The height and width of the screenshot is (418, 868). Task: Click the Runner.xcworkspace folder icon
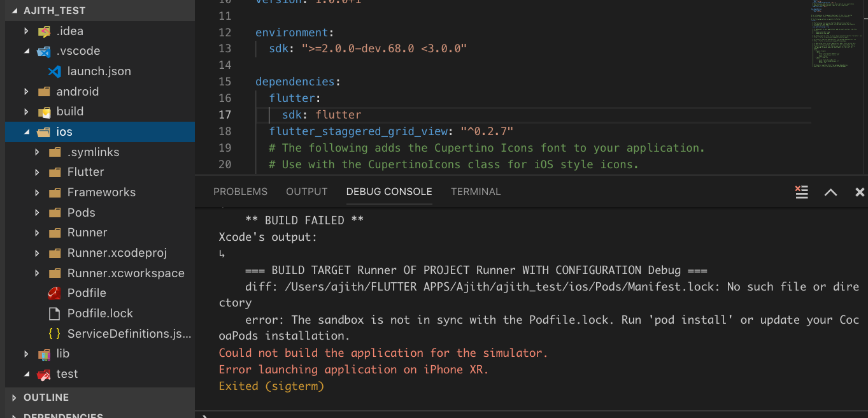tap(55, 273)
